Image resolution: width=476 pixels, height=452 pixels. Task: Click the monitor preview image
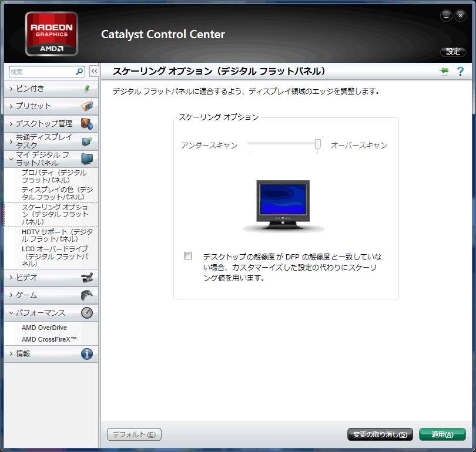283,206
